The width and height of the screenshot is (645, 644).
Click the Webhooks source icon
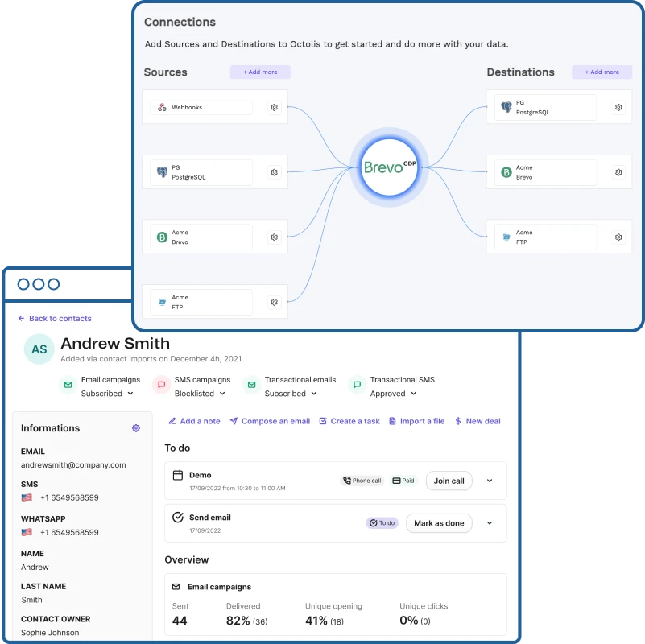163,107
